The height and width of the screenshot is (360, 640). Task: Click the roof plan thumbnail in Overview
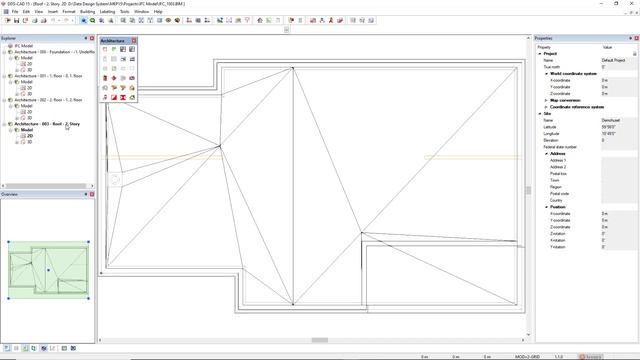tap(49, 270)
